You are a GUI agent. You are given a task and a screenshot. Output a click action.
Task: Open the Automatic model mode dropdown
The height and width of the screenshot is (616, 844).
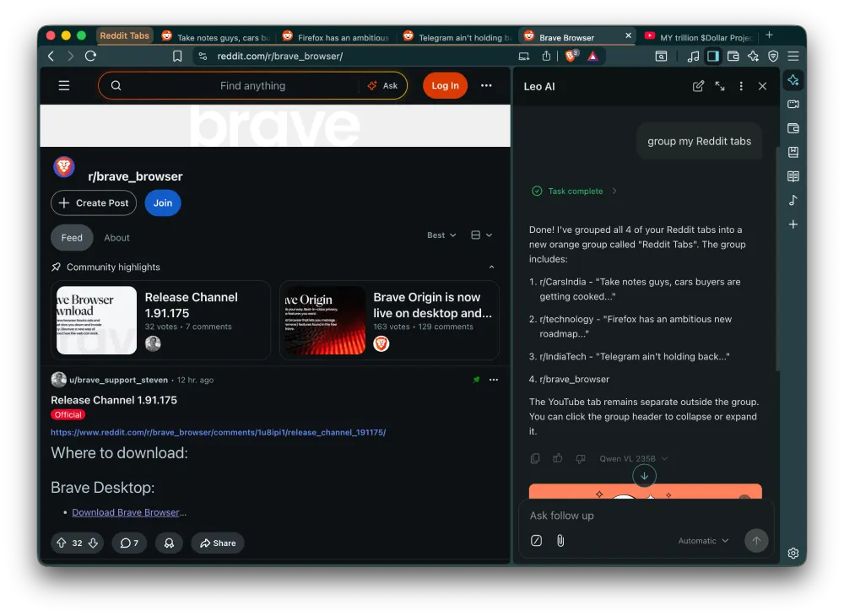pyautogui.click(x=703, y=541)
